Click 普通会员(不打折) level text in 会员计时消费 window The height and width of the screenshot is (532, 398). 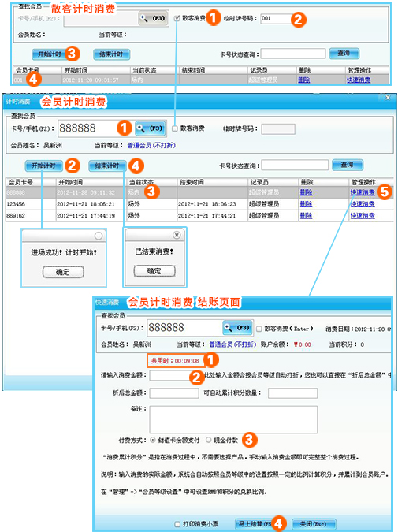click(151, 145)
